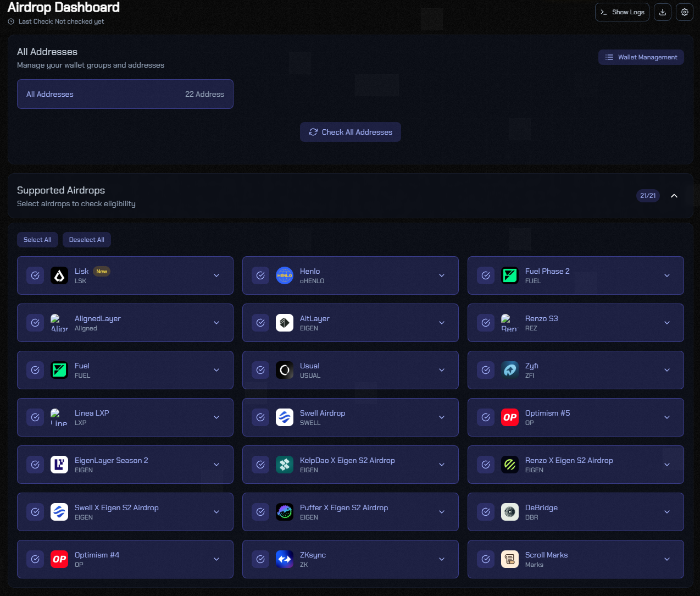Expand the Optimism #4 card chevron

click(x=216, y=559)
